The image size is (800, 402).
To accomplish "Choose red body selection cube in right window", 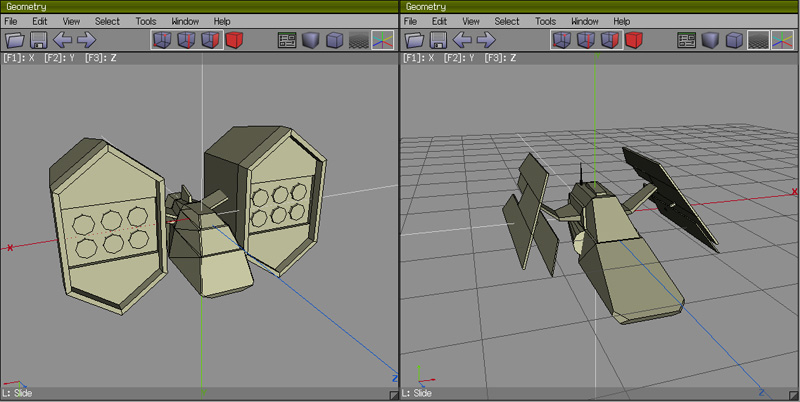I will tap(633, 40).
